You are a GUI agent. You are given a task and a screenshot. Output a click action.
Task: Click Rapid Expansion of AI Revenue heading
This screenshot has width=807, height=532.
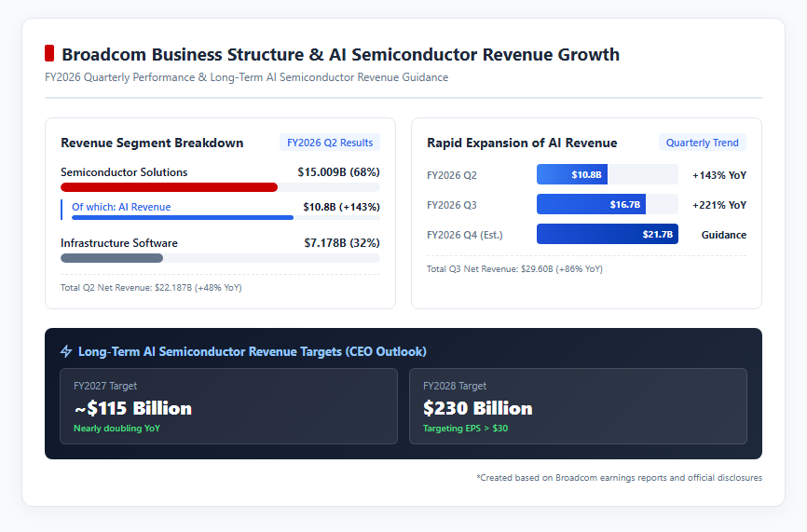tap(522, 143)
